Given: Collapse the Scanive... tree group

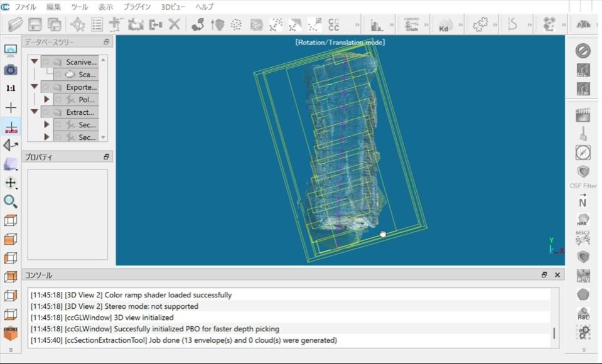Looking at the screenshot, I should point(35,62).
